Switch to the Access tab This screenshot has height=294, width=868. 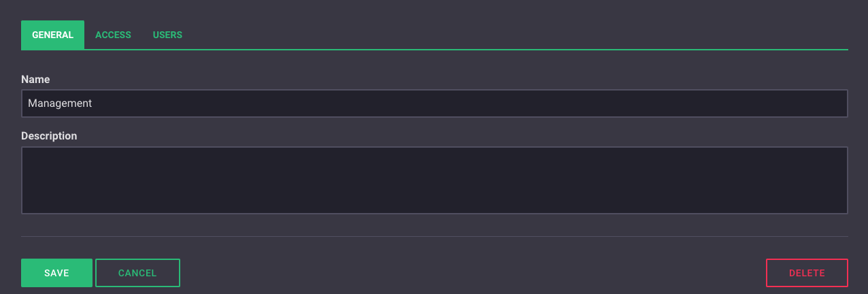tap(113, 35)
